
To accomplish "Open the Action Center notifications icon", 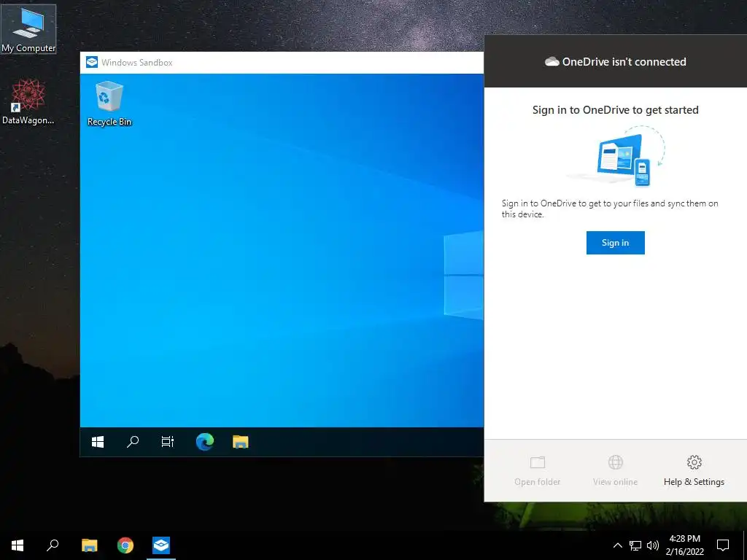I will point(723,545).
